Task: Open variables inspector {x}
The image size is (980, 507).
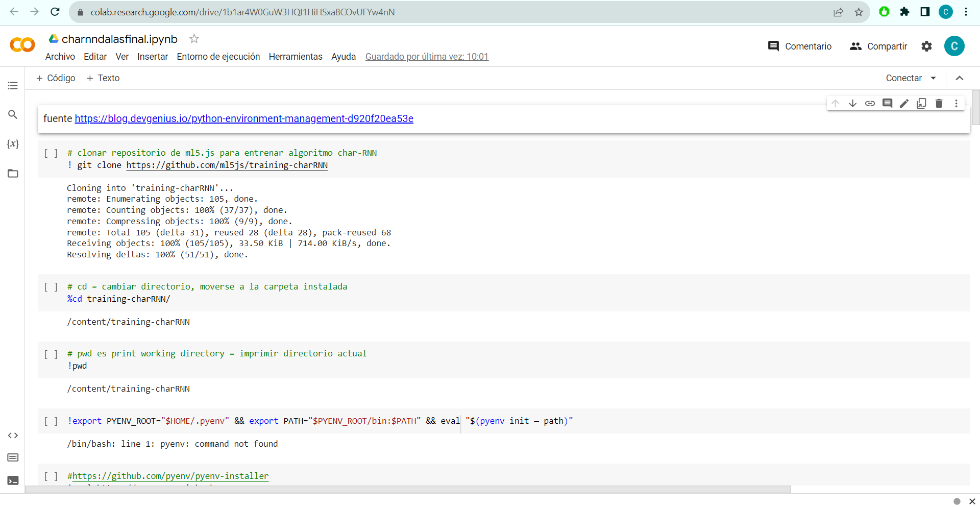Action: [13, 144]
